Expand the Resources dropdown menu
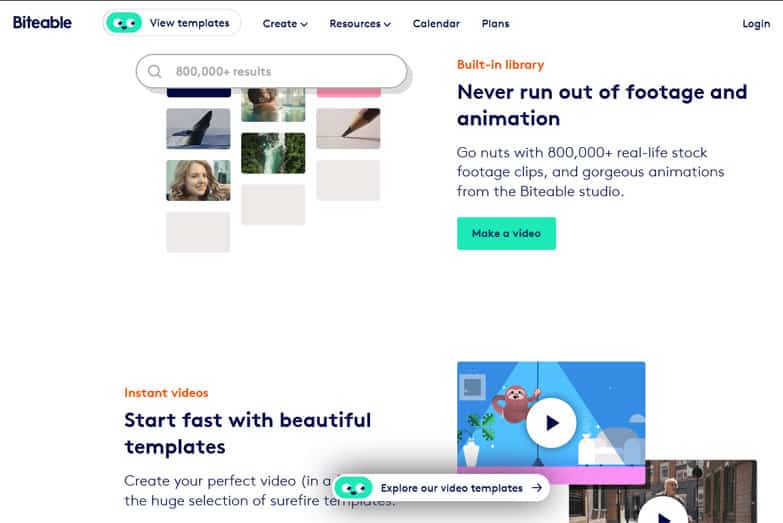The image size is (783, 523). 360,23
